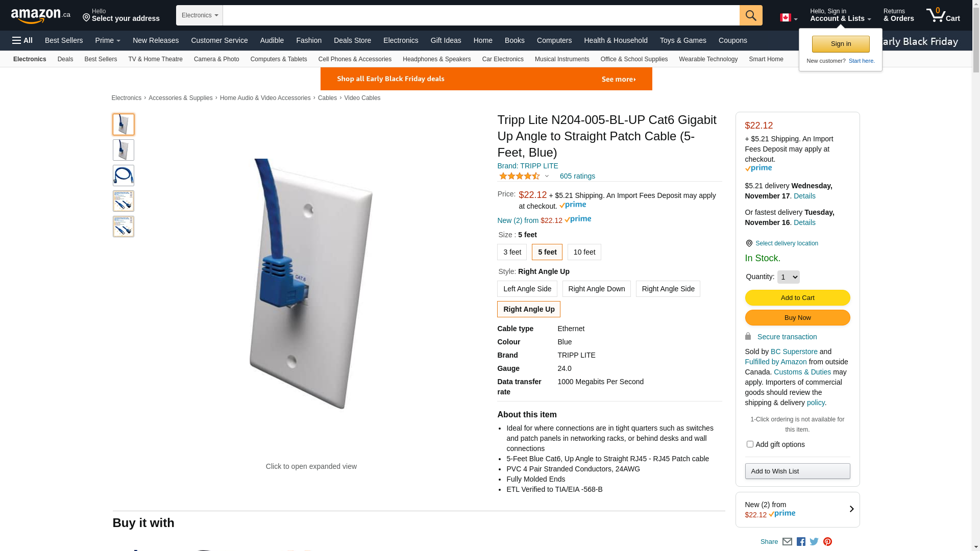Open the Deals Store nav item

[x=352, y=40]
